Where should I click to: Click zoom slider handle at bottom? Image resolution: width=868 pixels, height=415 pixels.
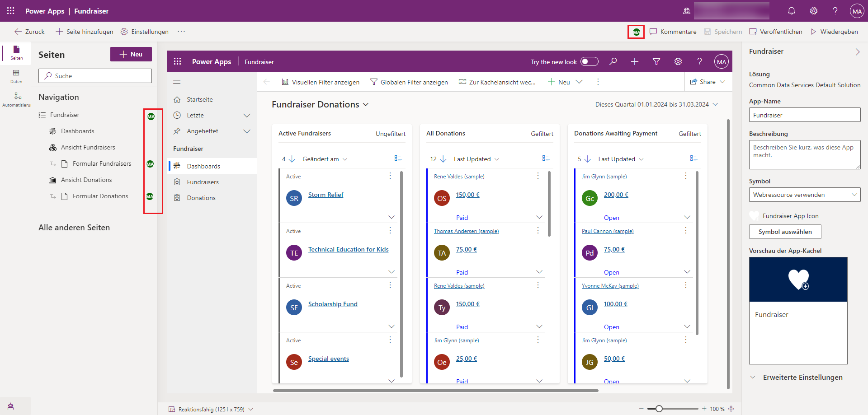(659, 409)
